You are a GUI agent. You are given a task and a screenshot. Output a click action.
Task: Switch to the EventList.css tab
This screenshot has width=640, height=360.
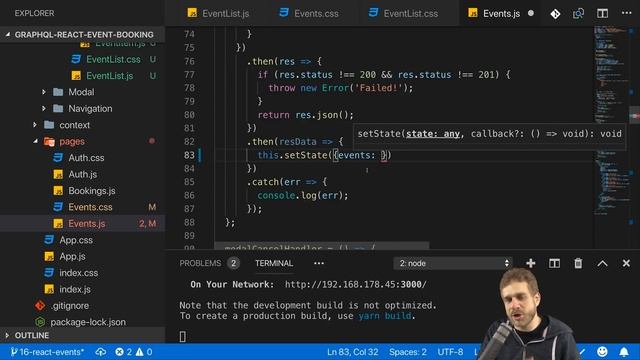point(403,13)
